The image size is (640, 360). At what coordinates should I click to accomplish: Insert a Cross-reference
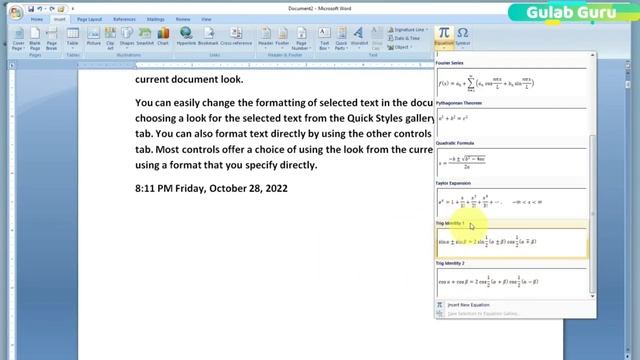point(236,37)
